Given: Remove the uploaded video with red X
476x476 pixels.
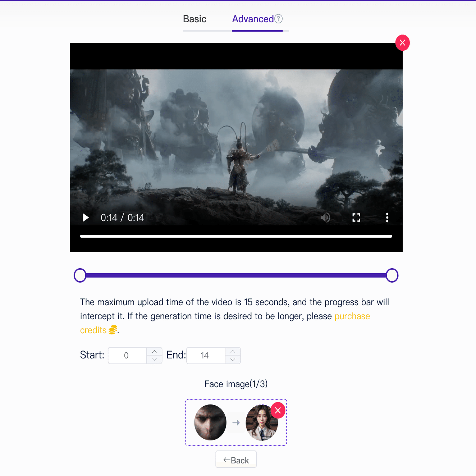Looking at the screenshot, I should point(403,43).
